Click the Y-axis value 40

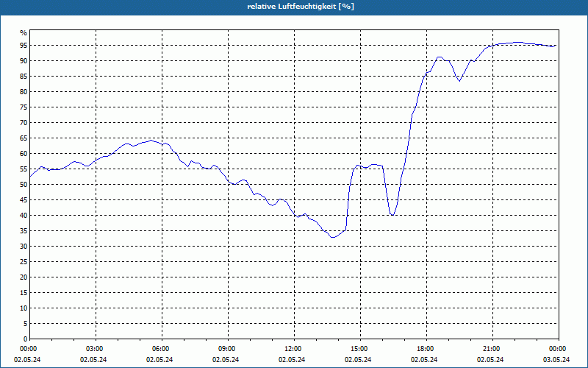pyautogui.click(x=24, y=216)
